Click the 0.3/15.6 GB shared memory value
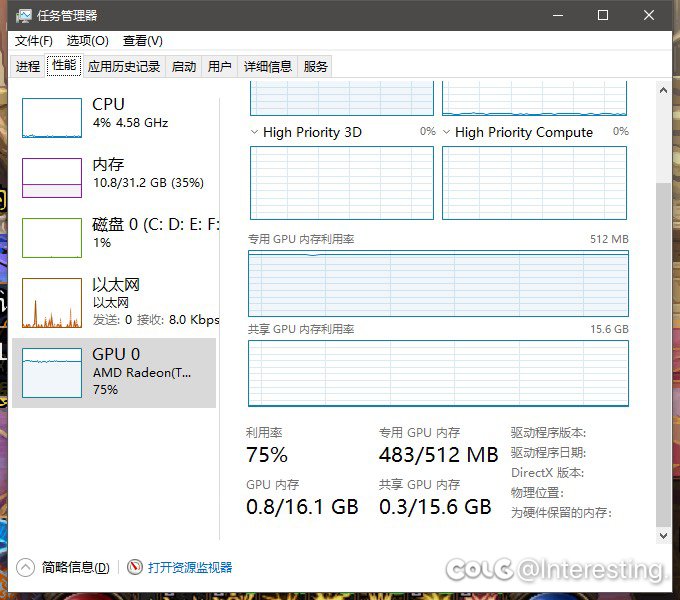 pyautogui.click(x=435, y=507)
